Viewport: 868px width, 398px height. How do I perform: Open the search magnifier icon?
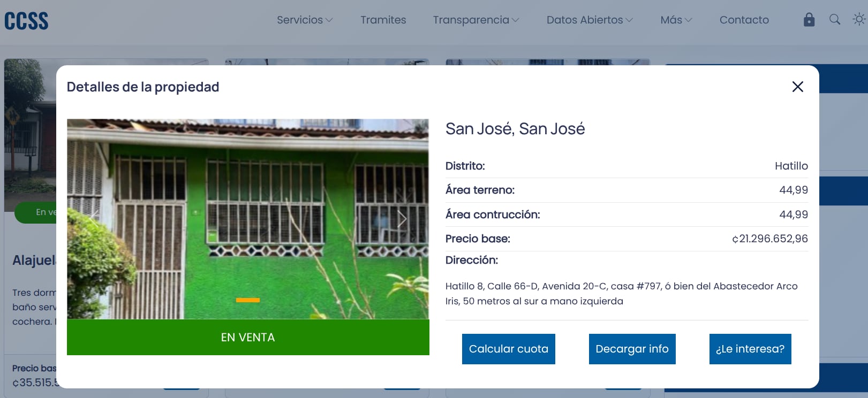coord(835,20)
